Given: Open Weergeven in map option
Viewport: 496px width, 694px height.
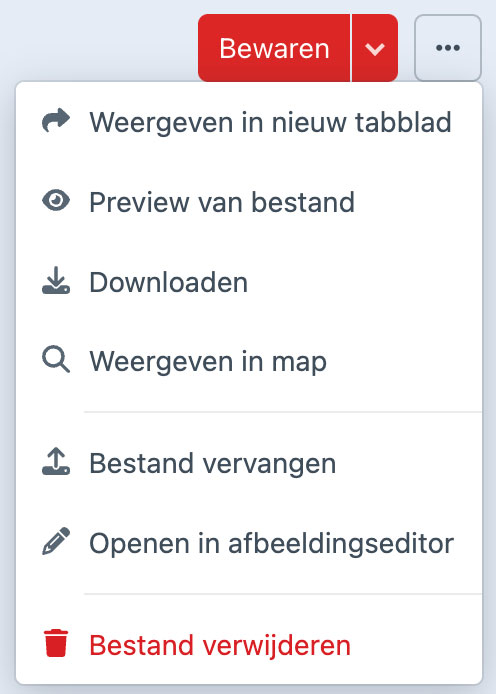Looking at the screenshot, I should [x=249, y=361].
